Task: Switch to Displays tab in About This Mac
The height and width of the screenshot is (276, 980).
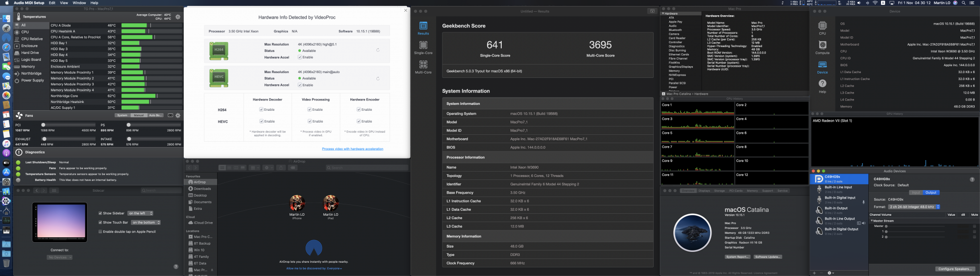Action: click(704, 191)
